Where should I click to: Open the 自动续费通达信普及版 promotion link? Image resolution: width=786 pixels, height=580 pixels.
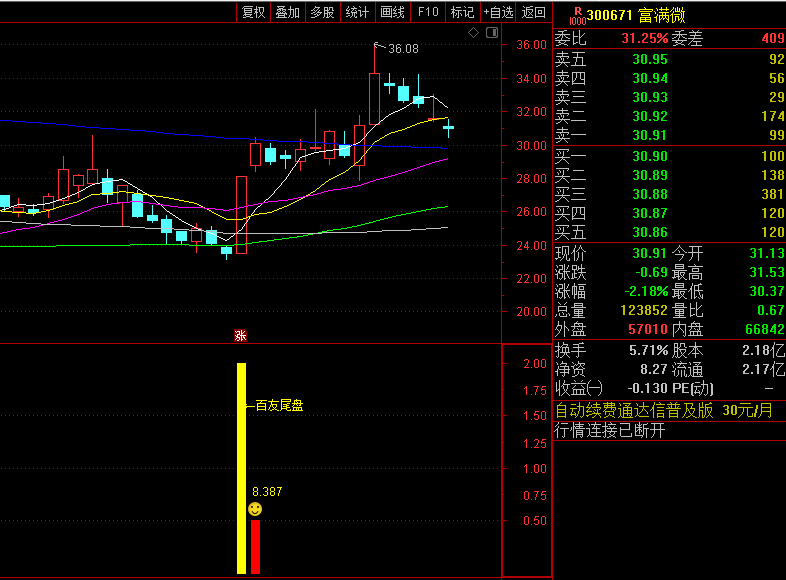[664, 411]
